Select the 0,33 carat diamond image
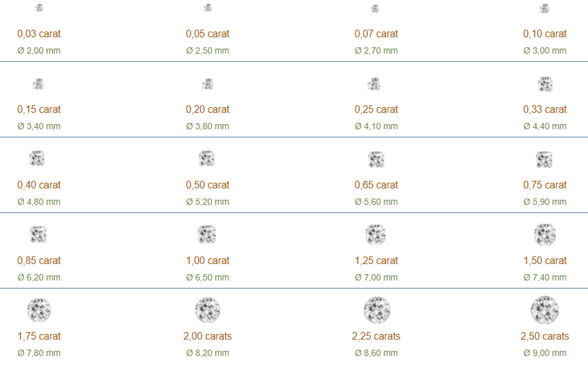588x365 pixels. [x=545, y=84]
